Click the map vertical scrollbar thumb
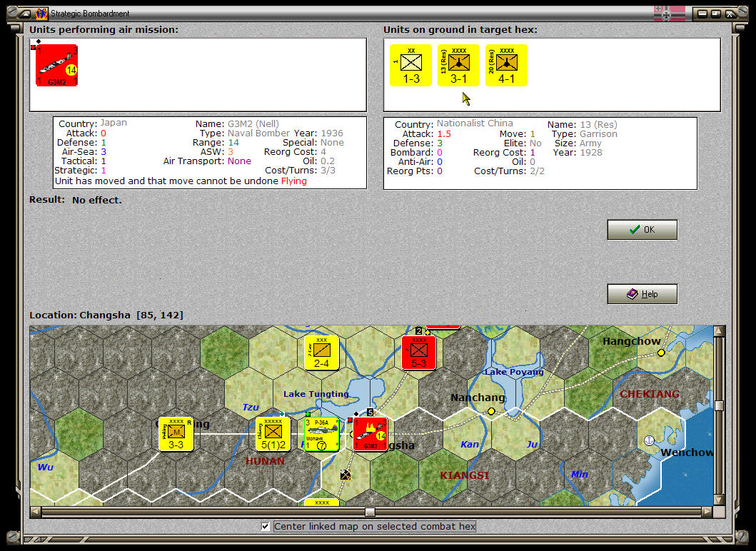 (x=719, y=405)
